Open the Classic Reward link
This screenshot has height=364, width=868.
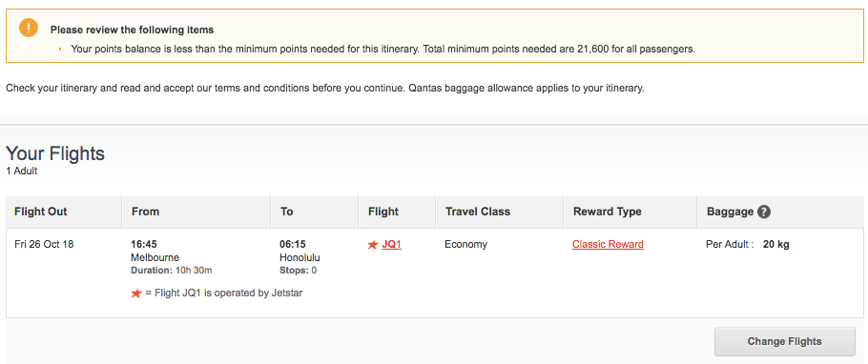point(608,245)
